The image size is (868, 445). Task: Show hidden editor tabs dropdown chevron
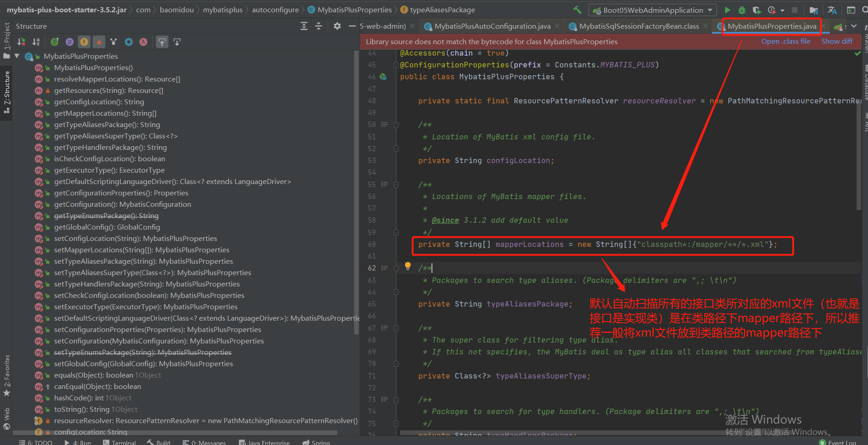(854, 26)
